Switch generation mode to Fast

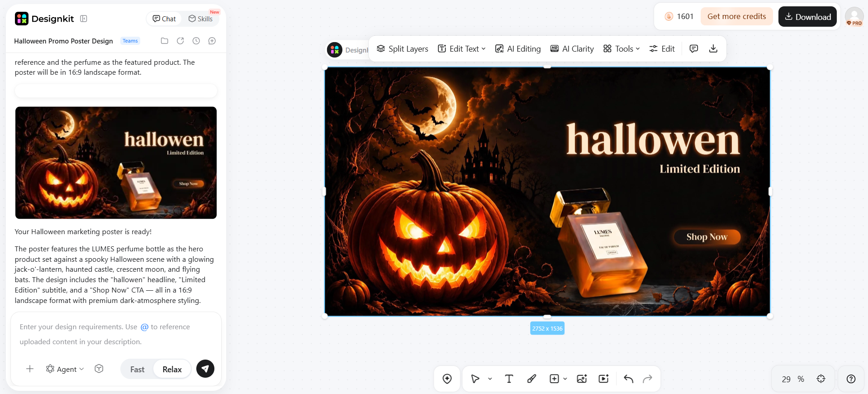point(138,369)
